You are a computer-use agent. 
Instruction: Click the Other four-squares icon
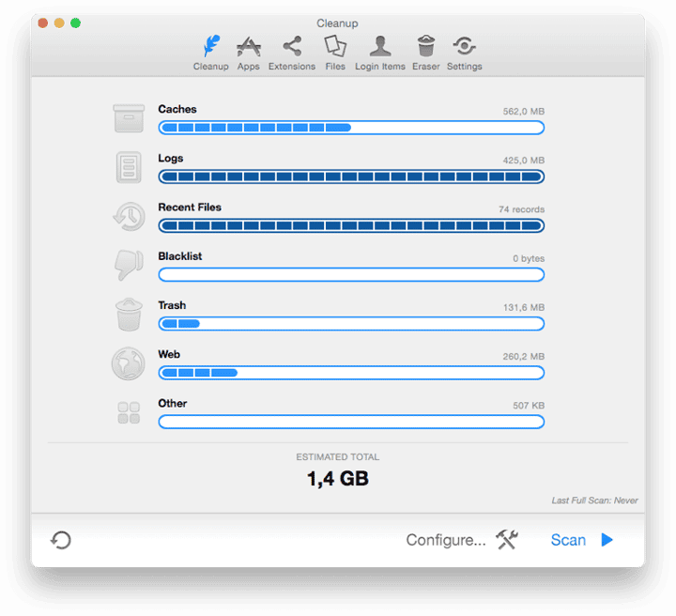[129, 412]
